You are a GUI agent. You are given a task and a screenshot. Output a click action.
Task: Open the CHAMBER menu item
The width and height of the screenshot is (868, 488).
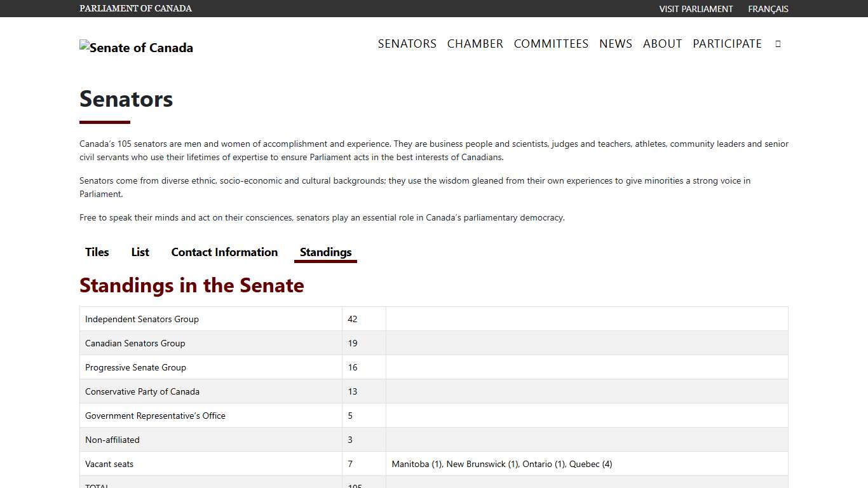pos(475,44)
